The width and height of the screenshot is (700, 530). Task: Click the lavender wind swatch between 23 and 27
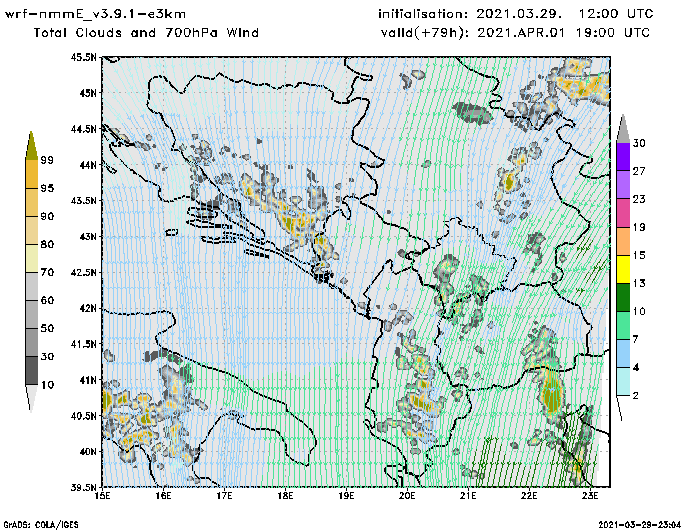coord(623,185)
